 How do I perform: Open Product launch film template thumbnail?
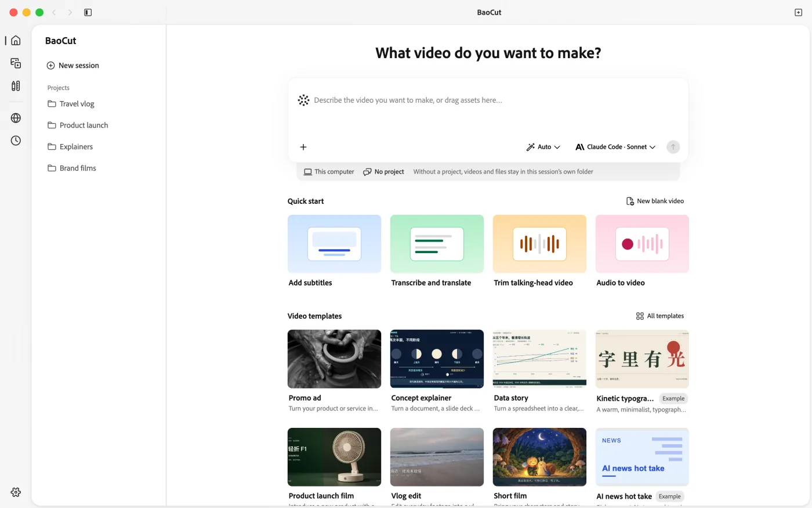pyautogui.click(x=334, y=457)
